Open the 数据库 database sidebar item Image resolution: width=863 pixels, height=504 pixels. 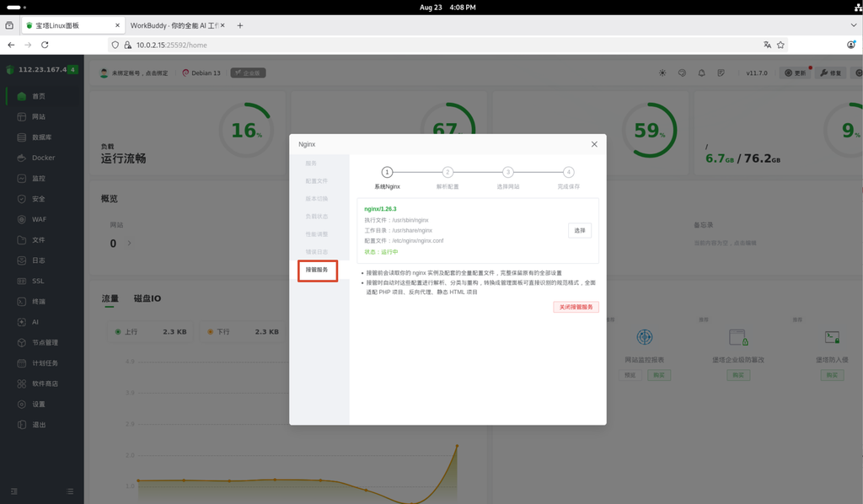click(42, 137)
